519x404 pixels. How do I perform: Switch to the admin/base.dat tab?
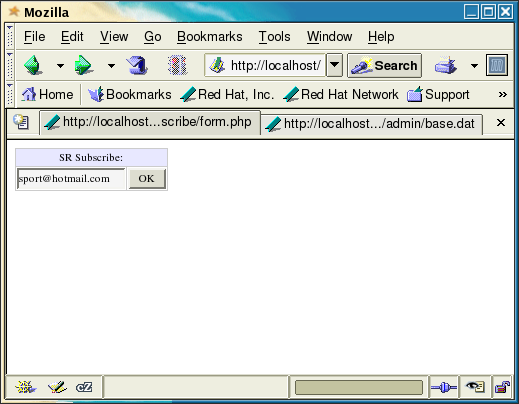pos(372,124)
